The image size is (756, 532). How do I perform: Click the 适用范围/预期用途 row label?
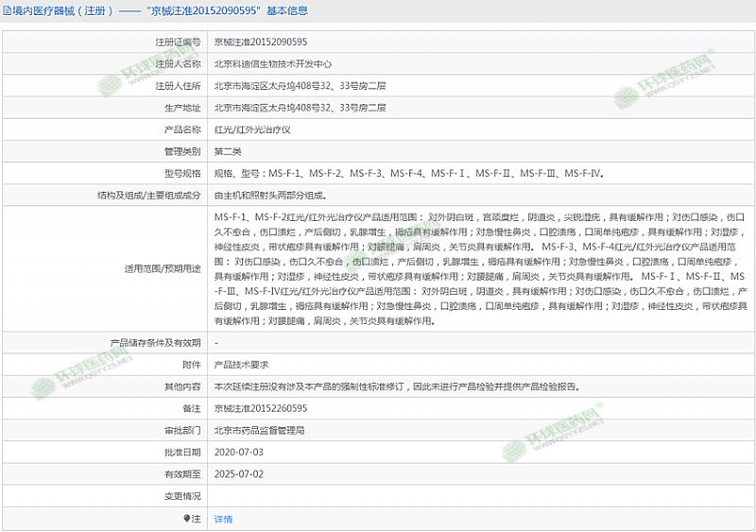tap(163, 269)
